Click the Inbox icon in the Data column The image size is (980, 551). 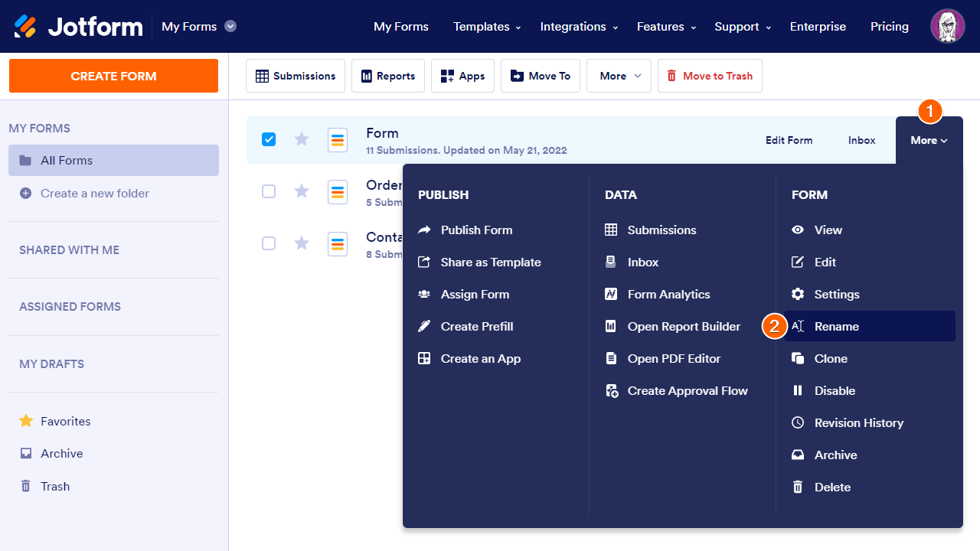coord(611,262)
